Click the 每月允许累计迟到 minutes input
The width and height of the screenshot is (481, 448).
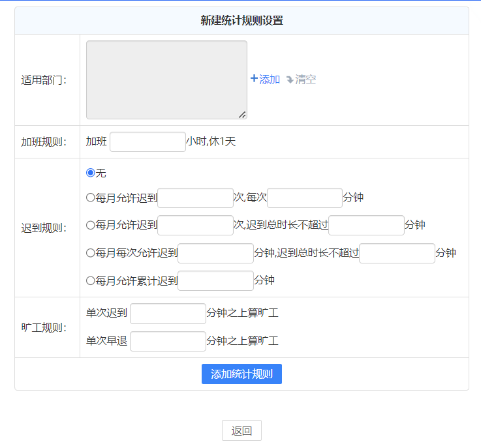[215, 280]
